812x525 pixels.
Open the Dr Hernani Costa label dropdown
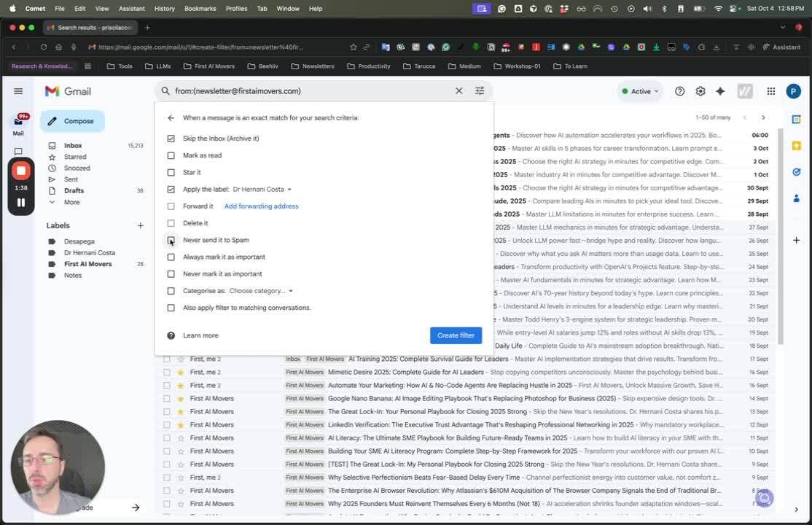pyautogui.click(x=262, y=190)
